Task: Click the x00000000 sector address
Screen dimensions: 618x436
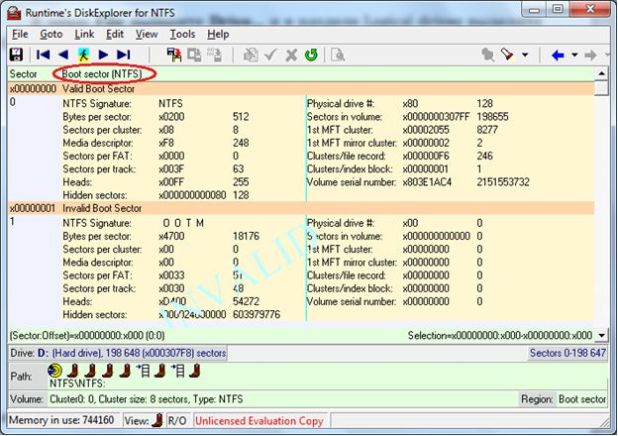Action: click(x=33, y=89)
